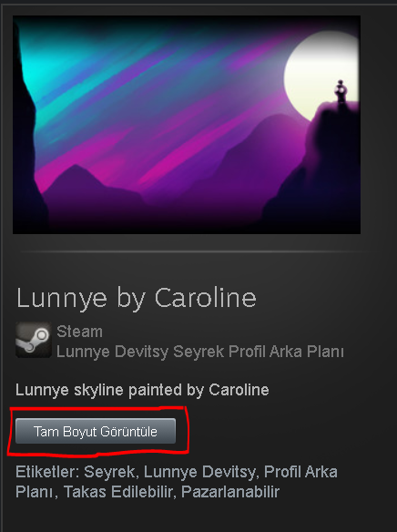Select the Lunnye skyline painted by Caroline description

[x=142, y=390]
